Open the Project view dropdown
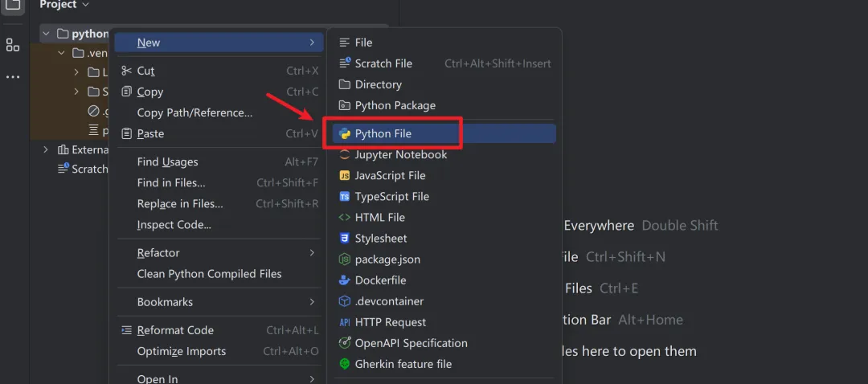The height and width of the screenshot is (384, 868). (84, 5)
